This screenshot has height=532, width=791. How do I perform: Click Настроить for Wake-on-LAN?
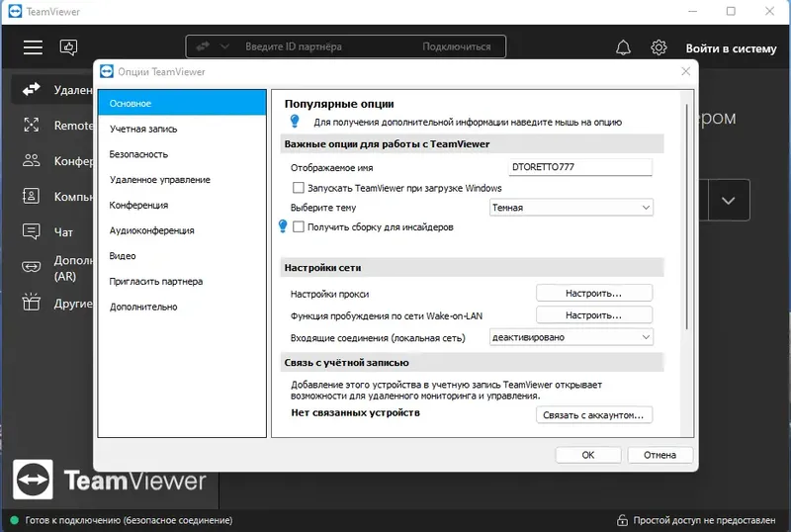click(594, 315)
